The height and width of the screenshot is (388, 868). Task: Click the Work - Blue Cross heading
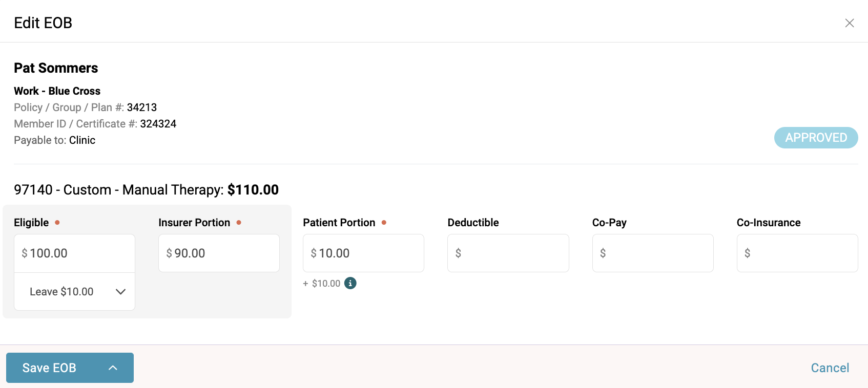tap(57, 91)
